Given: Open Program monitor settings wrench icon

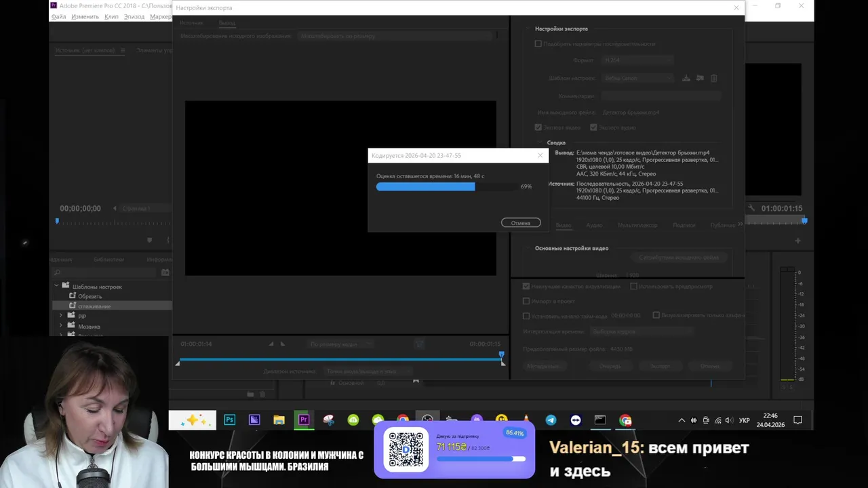Looking at the screenshot, I should [x=751, y=208].
